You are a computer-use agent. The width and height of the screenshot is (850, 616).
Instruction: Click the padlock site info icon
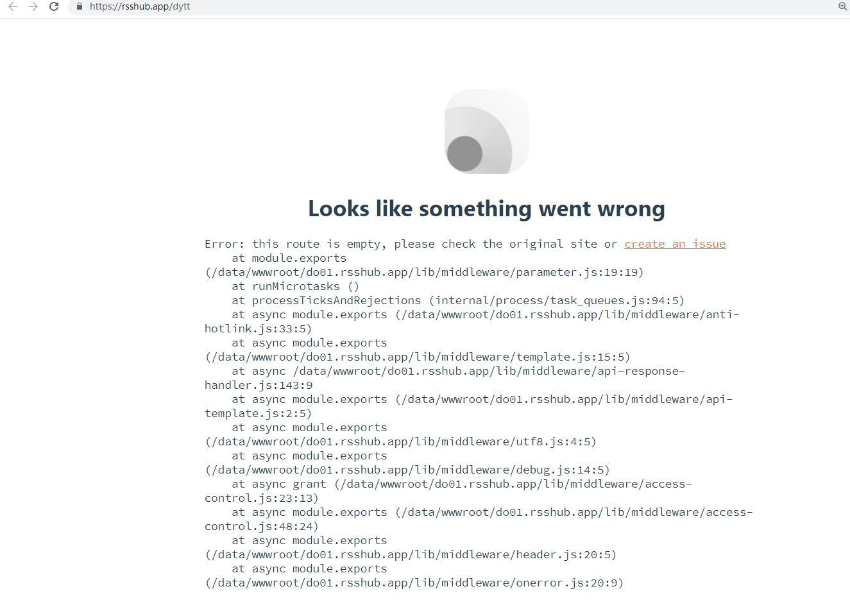point(80,6)
